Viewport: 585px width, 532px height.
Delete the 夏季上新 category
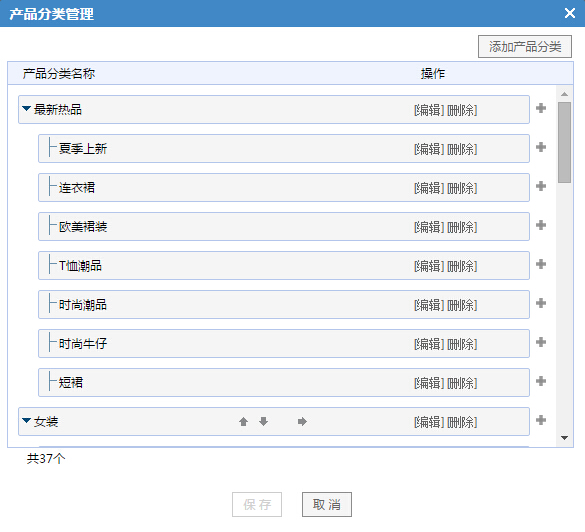[462, 149]
